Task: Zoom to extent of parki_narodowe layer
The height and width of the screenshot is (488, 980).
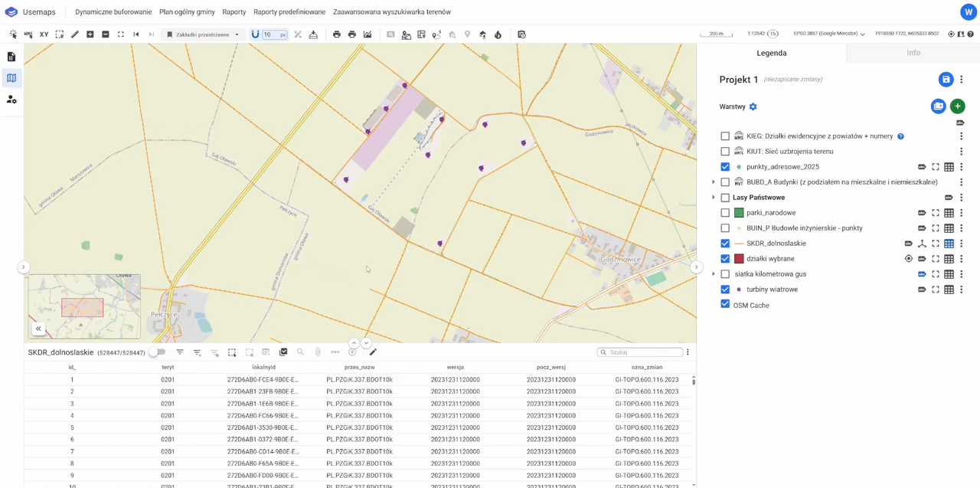Action: pyautogui.click(x=936, y=213)
